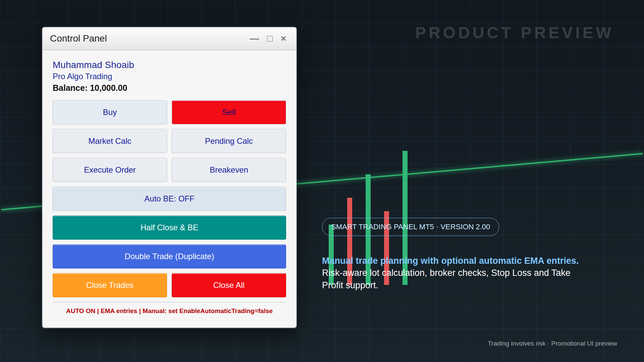The width and height of the screenshot is (644, 362).
Task: Toggle Auto BE: OFF
Action: point(169,199)
